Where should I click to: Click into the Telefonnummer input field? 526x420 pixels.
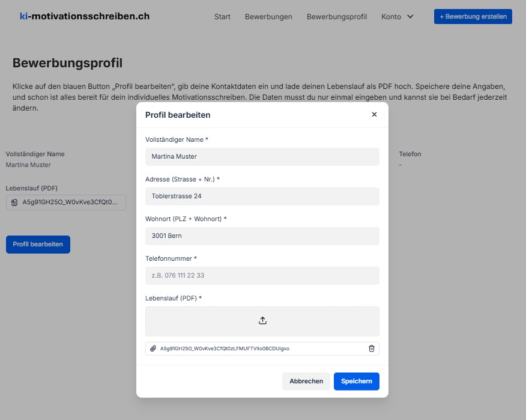[x=262, y=275]
